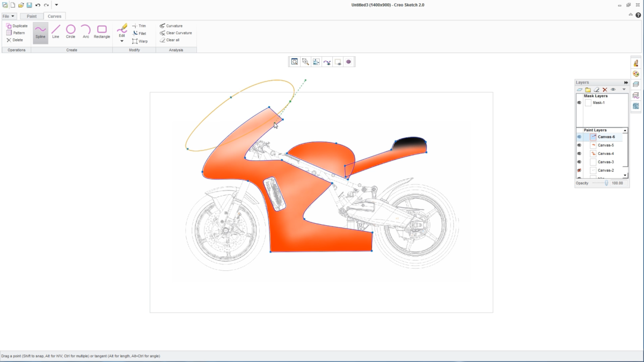644x362 pixels.
Task: Click the Delete operation in ribbon
Action: tap(14, 40)
